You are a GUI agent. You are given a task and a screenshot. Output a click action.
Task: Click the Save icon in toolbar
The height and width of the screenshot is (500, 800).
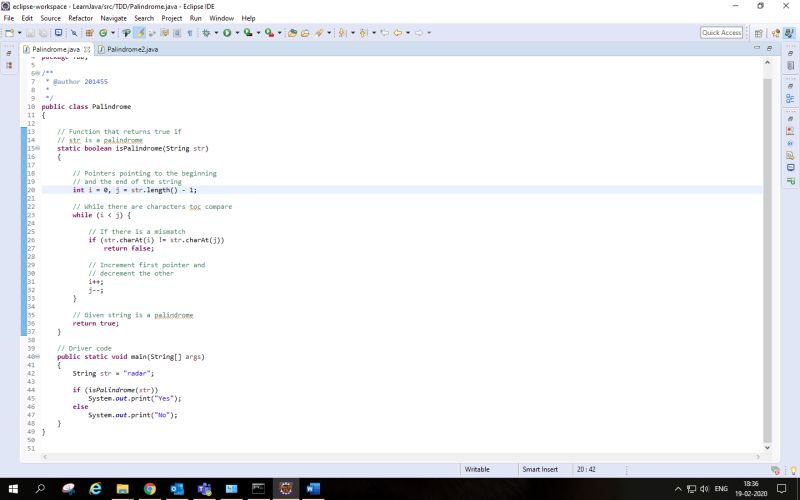click(x=30, y=33)
